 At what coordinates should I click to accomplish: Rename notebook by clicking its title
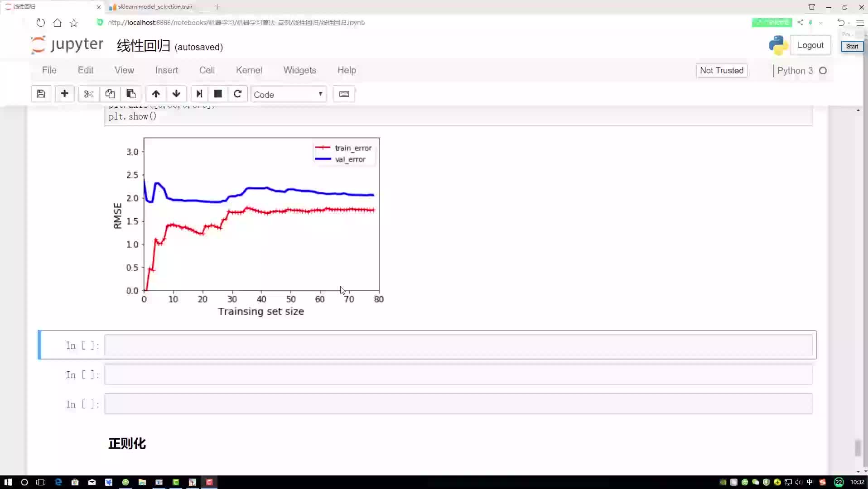144,46
